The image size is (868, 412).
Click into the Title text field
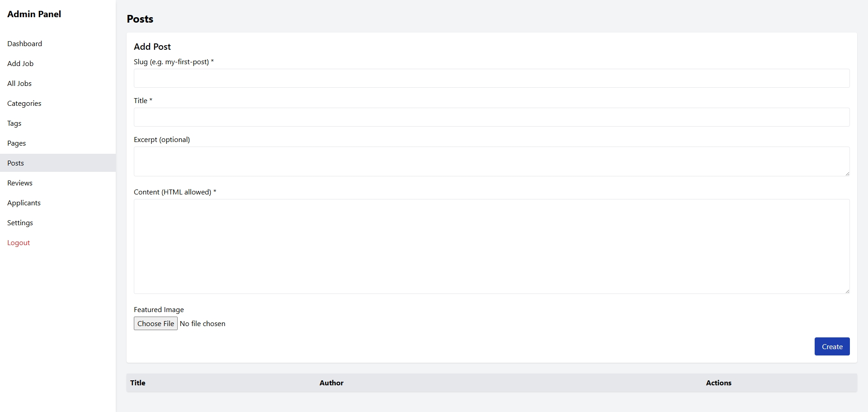click(x=491, y=117)
